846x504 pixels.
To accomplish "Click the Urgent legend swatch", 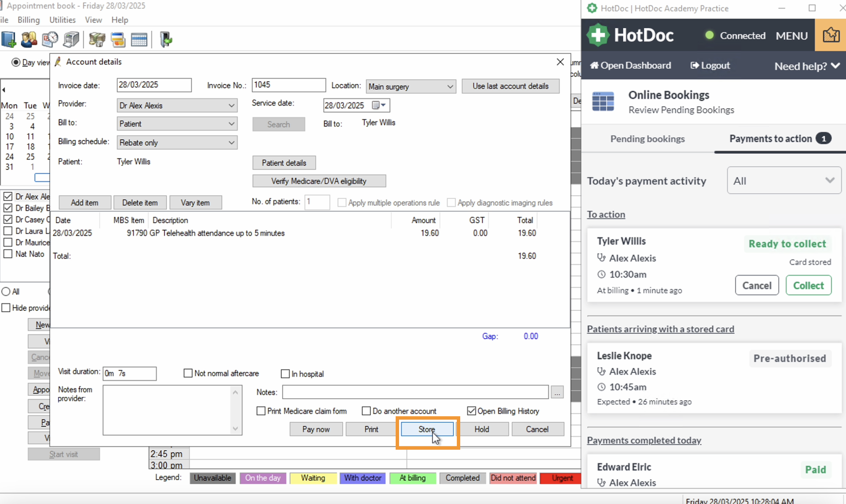I will click(x=560, y=478).
